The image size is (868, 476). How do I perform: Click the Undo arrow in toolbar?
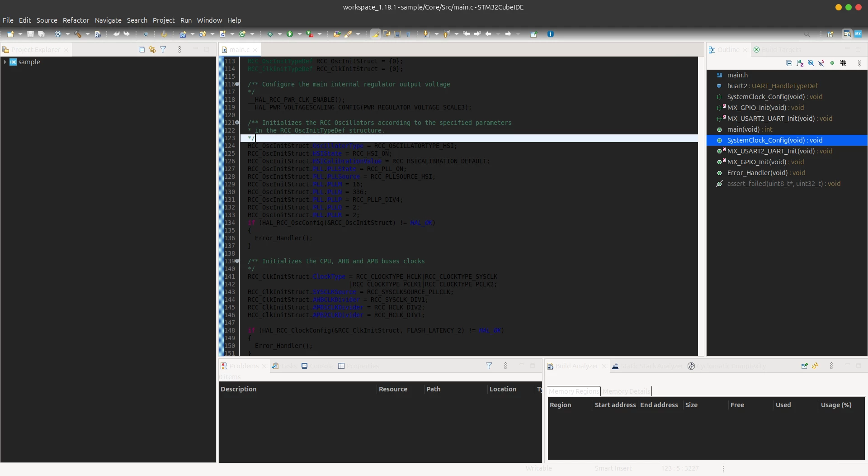[116, 34]
